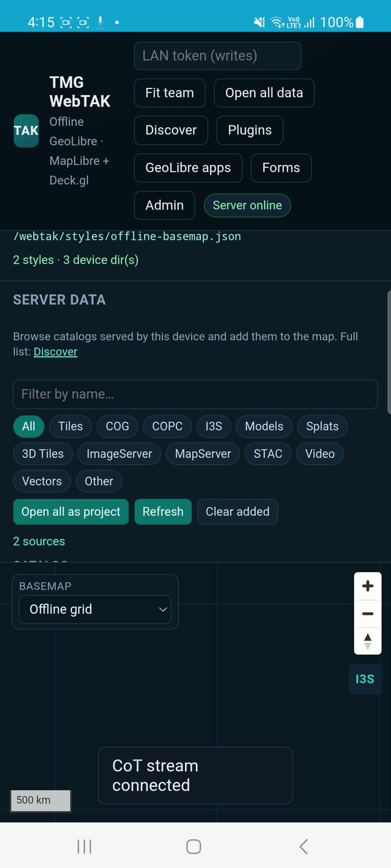This screenshot has width=391, height=868.
Task: Select the COG filter chip
Action: click(117, 426)
